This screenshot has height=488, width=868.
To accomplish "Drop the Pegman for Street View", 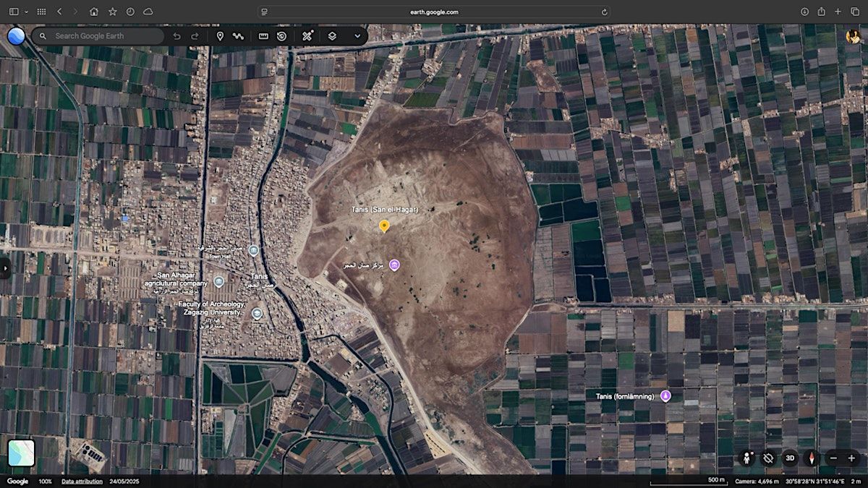I will pyautogui.click(x=745, y=458).
